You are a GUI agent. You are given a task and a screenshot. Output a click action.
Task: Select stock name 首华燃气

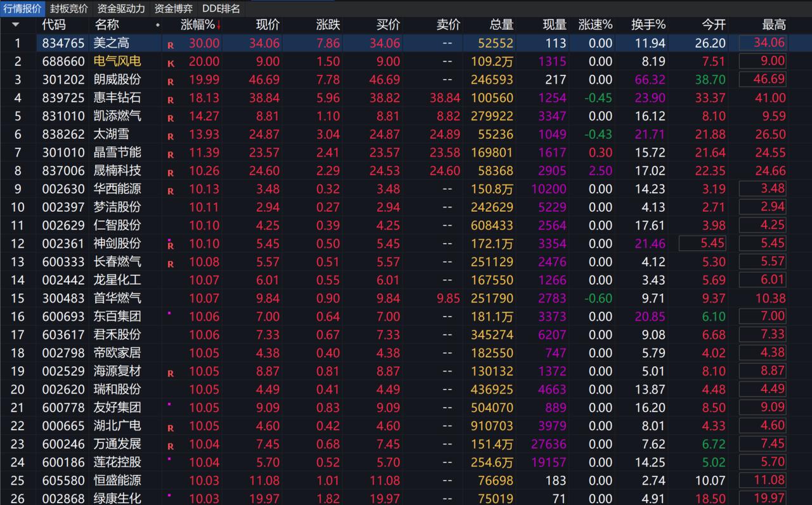click(117, 298)
